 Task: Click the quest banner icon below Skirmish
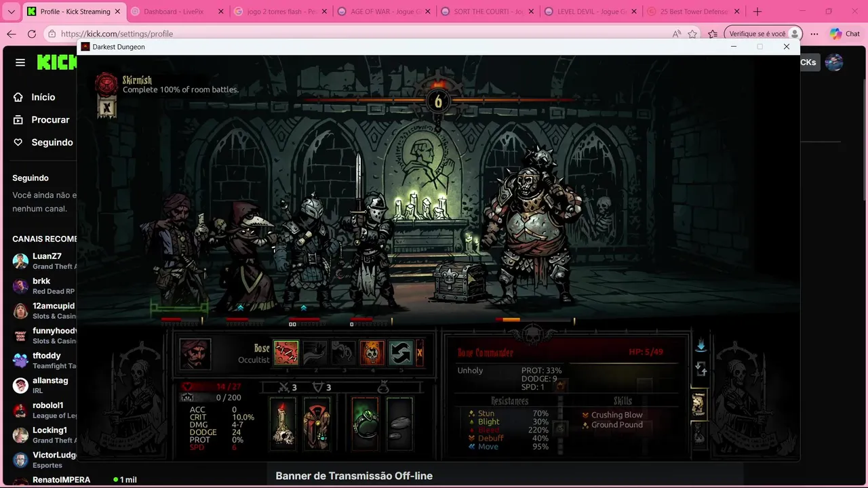107,107
